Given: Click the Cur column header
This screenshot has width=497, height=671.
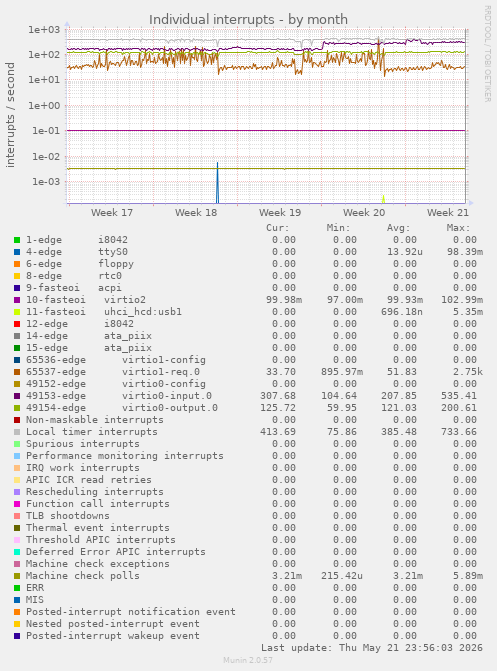Looking at the screenshot, I should coord(278,228).
